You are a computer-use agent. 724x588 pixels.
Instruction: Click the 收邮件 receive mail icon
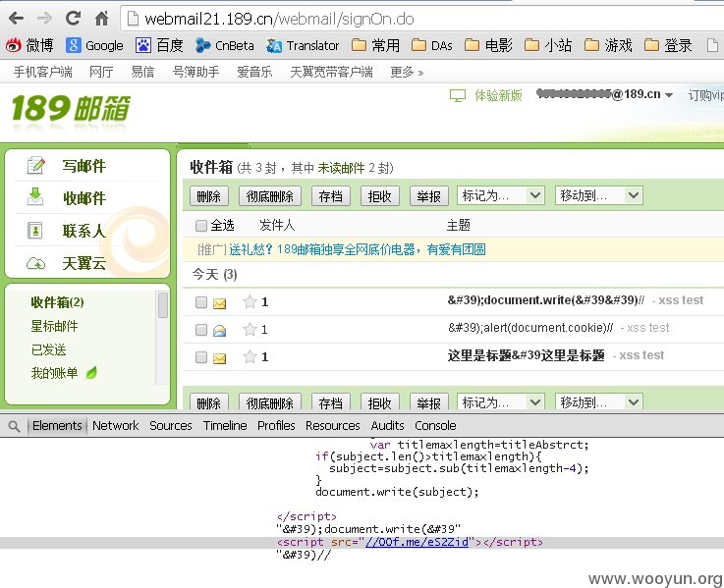35,196
